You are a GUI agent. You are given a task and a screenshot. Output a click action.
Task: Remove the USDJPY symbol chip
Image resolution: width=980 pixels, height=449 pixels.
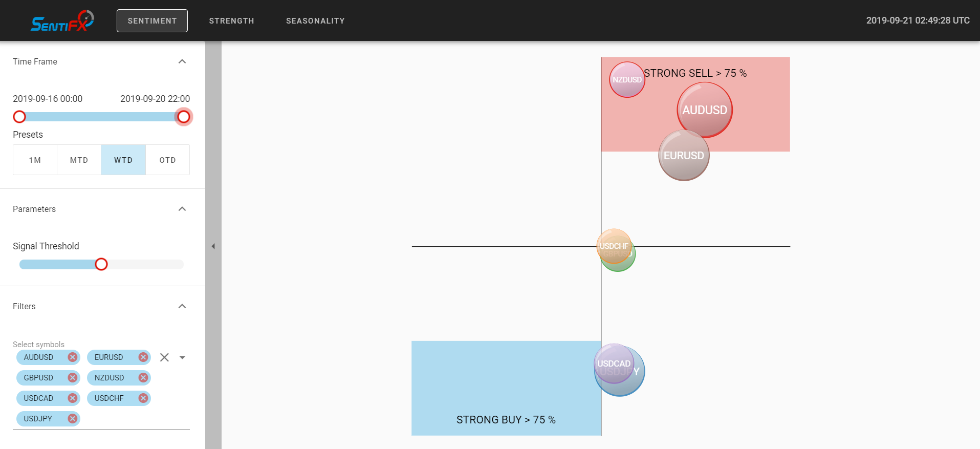click(73, 419)
